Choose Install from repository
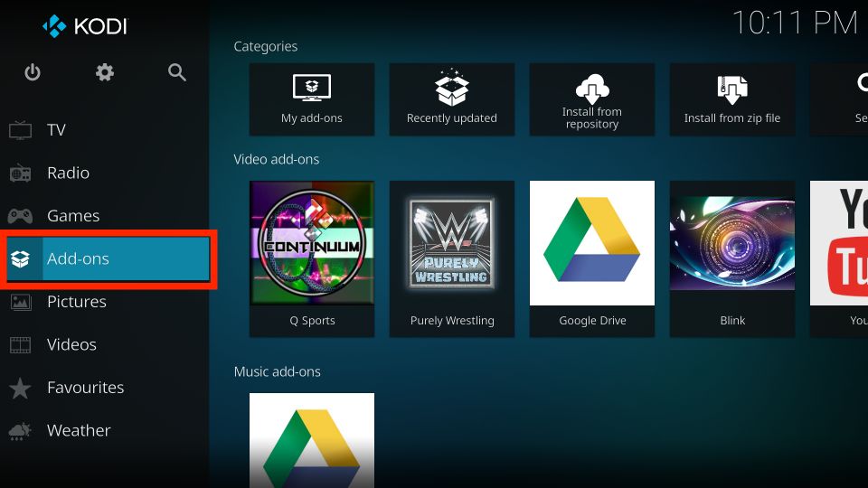 [x=591, y=99]
